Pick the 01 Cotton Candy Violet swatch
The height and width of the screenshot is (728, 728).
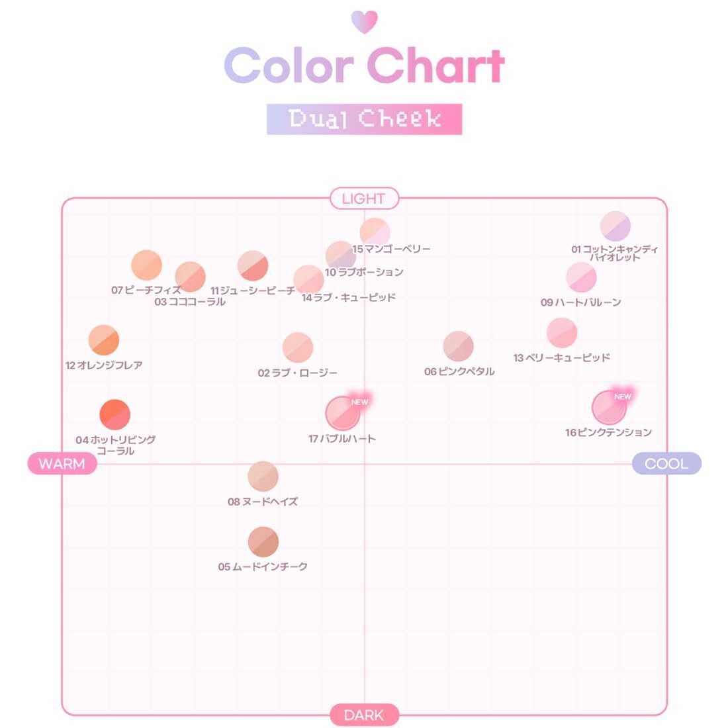(615, 226)
